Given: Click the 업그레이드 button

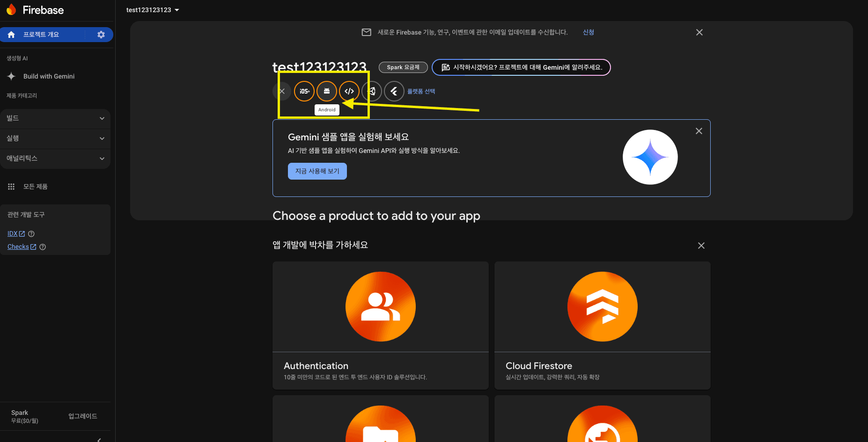Looking at the screenshot, I should 83,416.
